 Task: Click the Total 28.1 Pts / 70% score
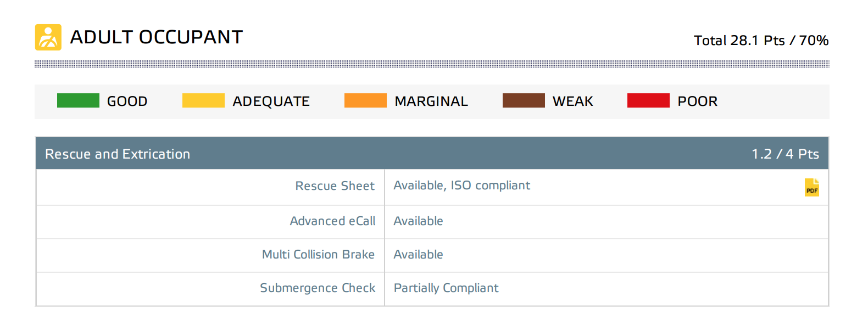coord(761,41)
